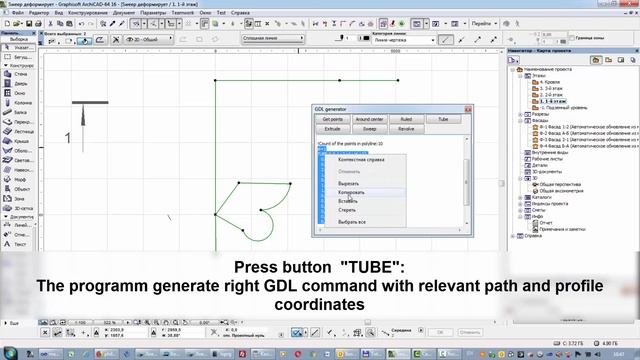640x360 pixels.
Task: Click the syringe inject parameters icon
Action: (x=121, y=24)
